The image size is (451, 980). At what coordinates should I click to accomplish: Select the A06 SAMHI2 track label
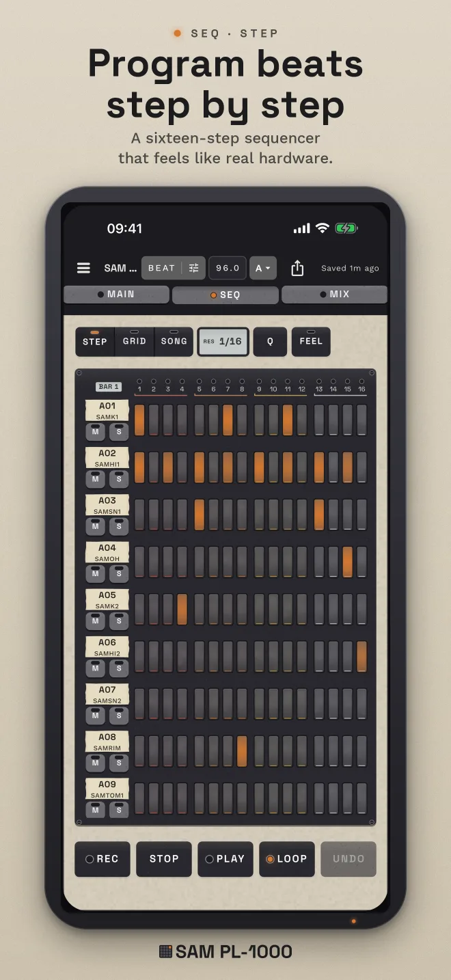click(107, 647)
